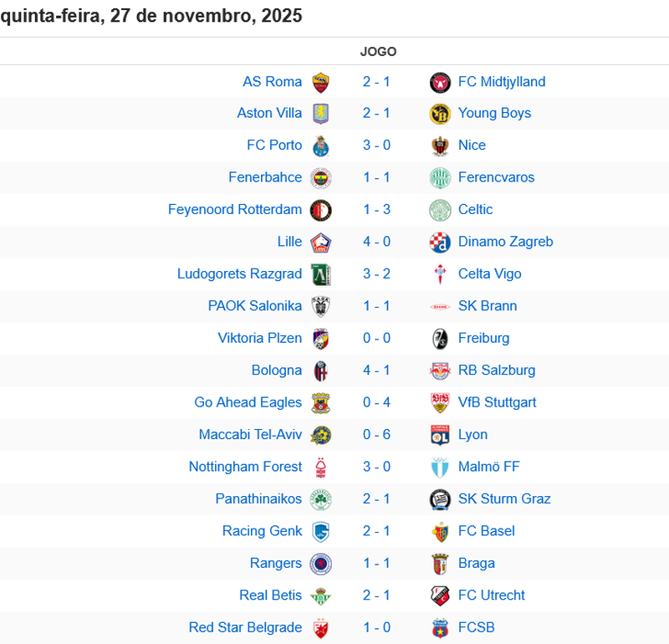
Task: Click the JOGO column header
Action: (x=378, y=51)
